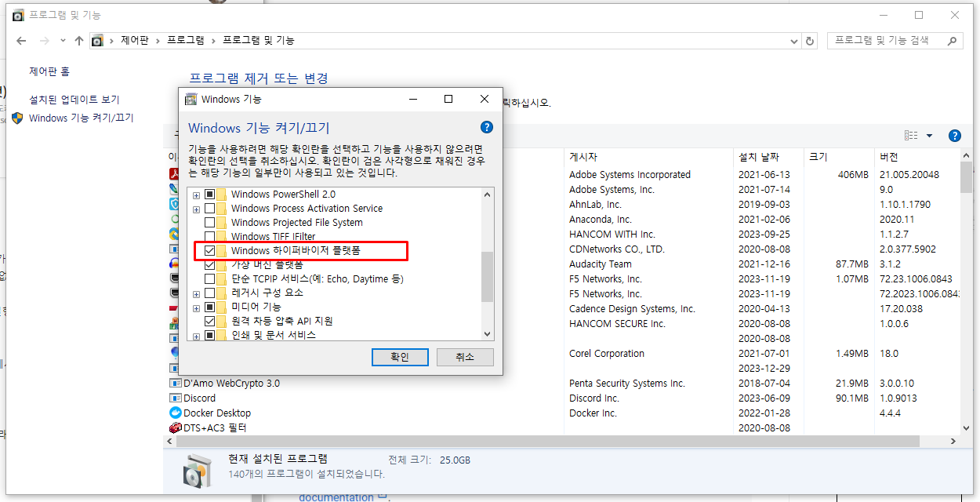Select the Docker Desktop whale icon
This screenshot has width=980, height=502.
pyautogui.click(x=176, y=413)
